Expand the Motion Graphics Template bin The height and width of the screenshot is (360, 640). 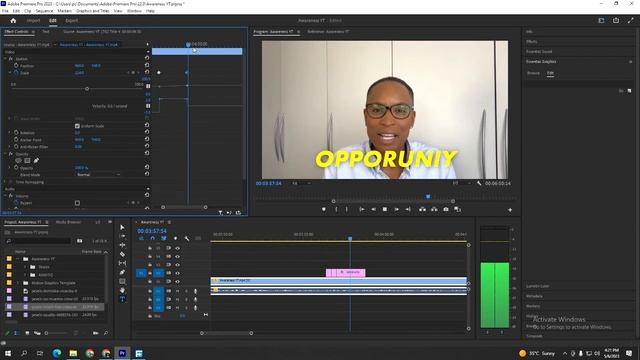point(18,283)
